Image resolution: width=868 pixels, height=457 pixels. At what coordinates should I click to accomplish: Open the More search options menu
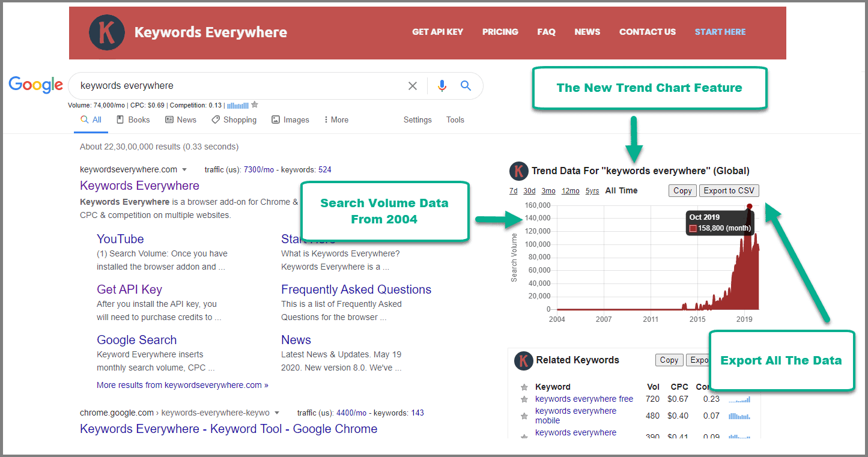click(x=336, y=120)
